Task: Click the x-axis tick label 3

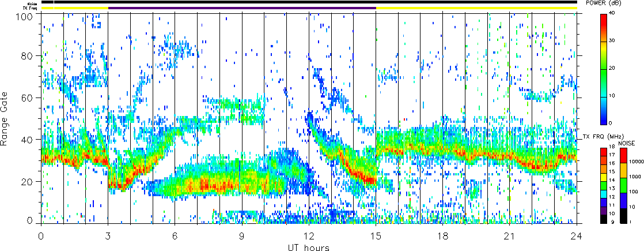Action: click(x=108, y=236)
